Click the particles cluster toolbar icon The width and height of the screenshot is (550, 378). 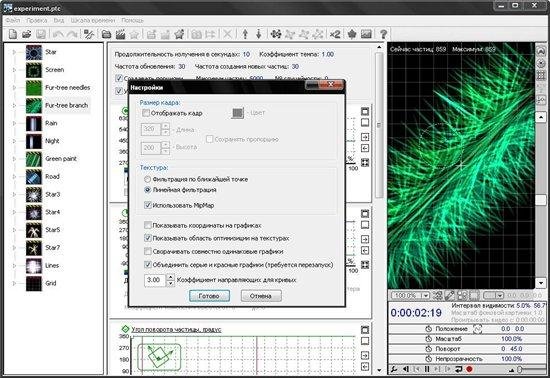tap(276, 34)
